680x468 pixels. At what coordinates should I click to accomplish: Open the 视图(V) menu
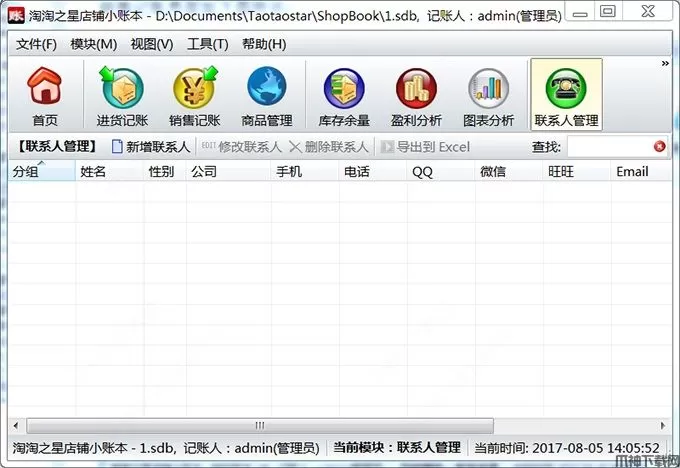point(152,44)
